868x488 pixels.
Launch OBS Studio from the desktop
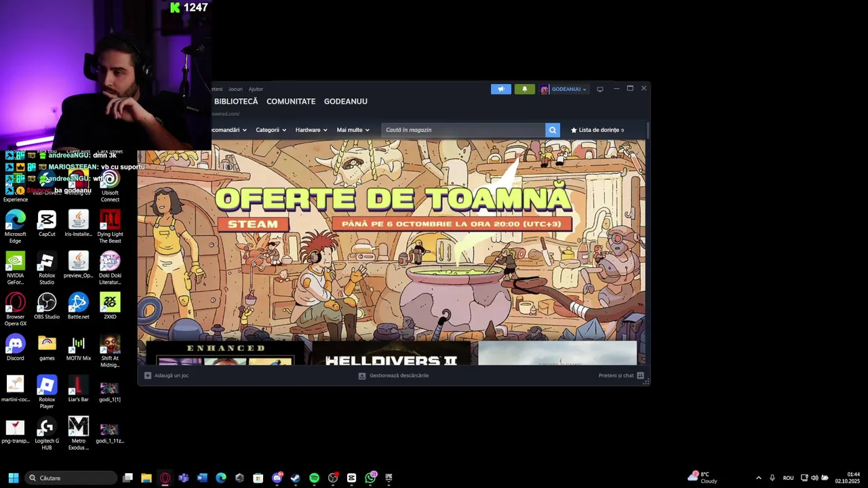pos(47,306)
